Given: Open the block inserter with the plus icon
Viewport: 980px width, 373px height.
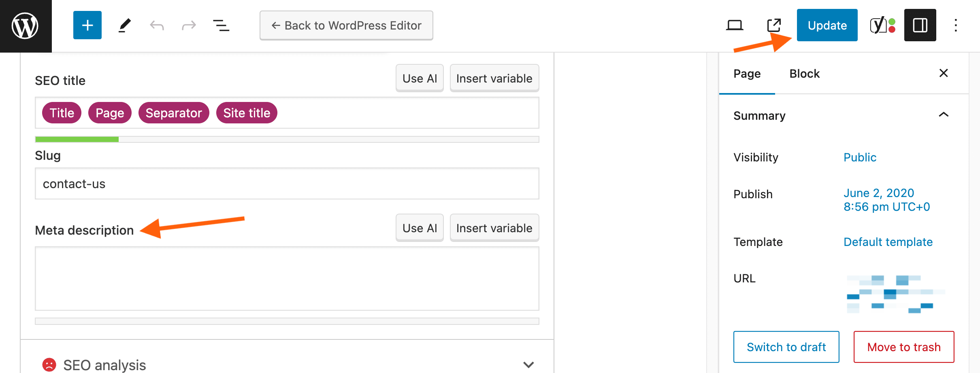Looking at the screenshot, I should 87,25.
